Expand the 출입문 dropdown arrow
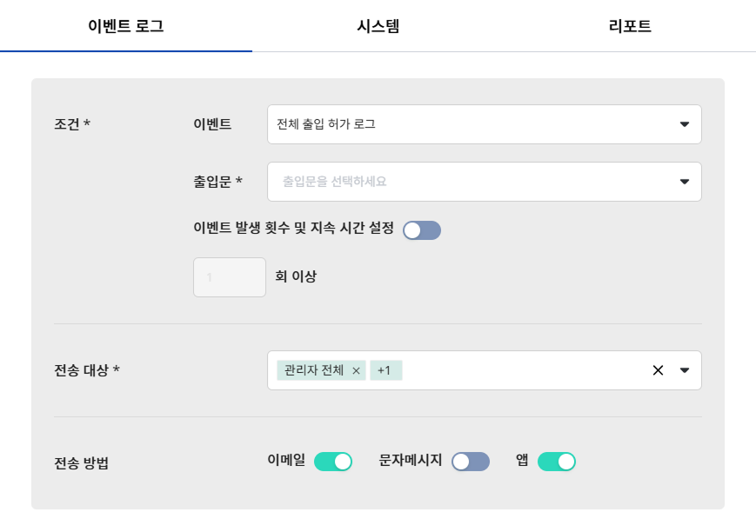This screenshot has height=532, width=756. pos(685,182)
